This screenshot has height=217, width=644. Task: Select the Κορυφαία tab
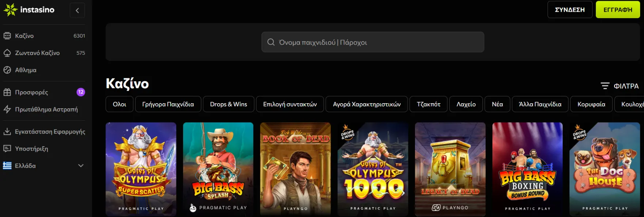tap(591, 104)
